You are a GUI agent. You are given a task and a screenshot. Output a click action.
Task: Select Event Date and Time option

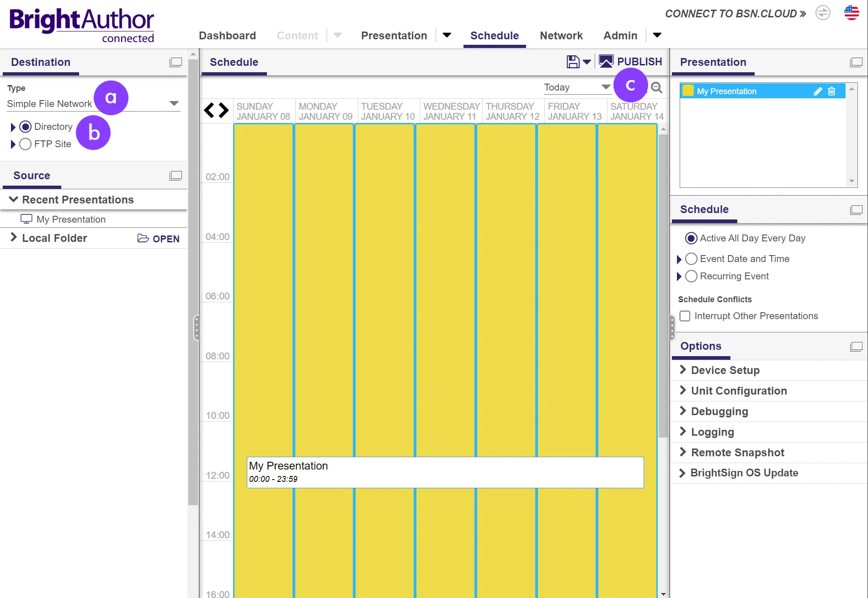tap(691, 259)
